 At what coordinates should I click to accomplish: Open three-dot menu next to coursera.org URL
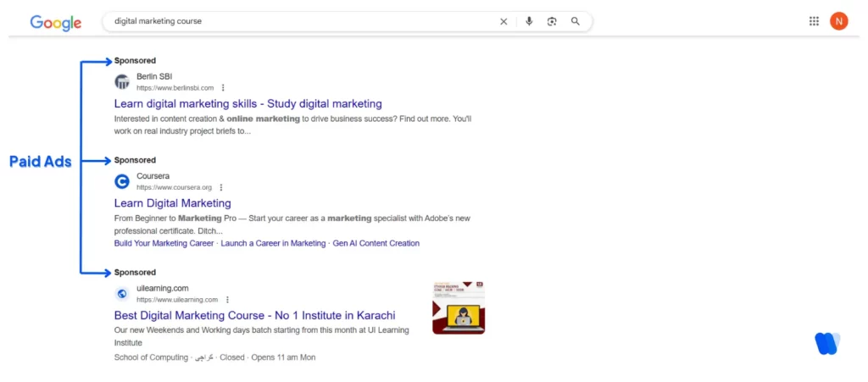221,187
